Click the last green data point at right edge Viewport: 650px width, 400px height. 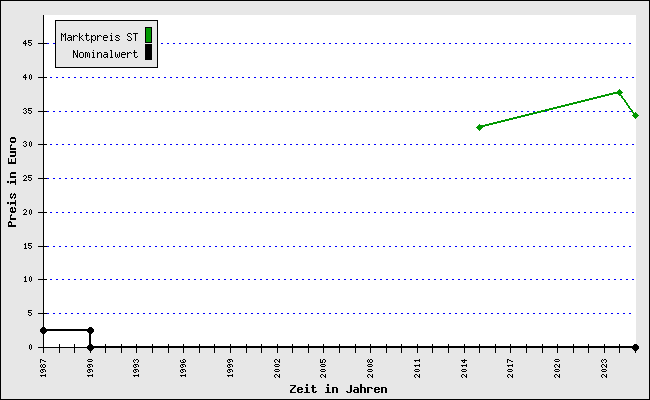635,116
